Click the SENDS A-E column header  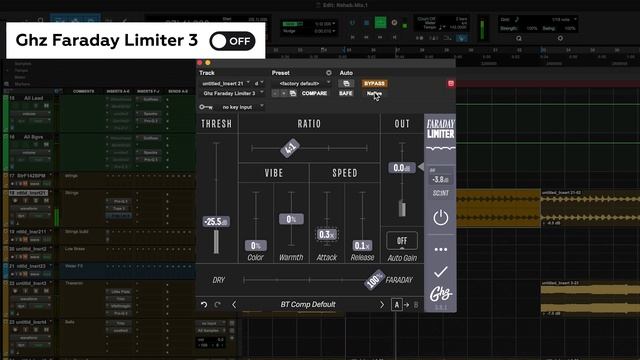click(178, 91)
